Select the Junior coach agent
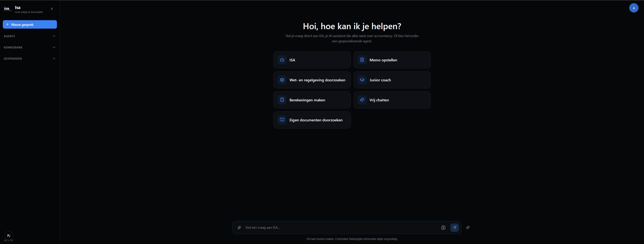This screenshot has width=644, height=244. click(392, 80)
